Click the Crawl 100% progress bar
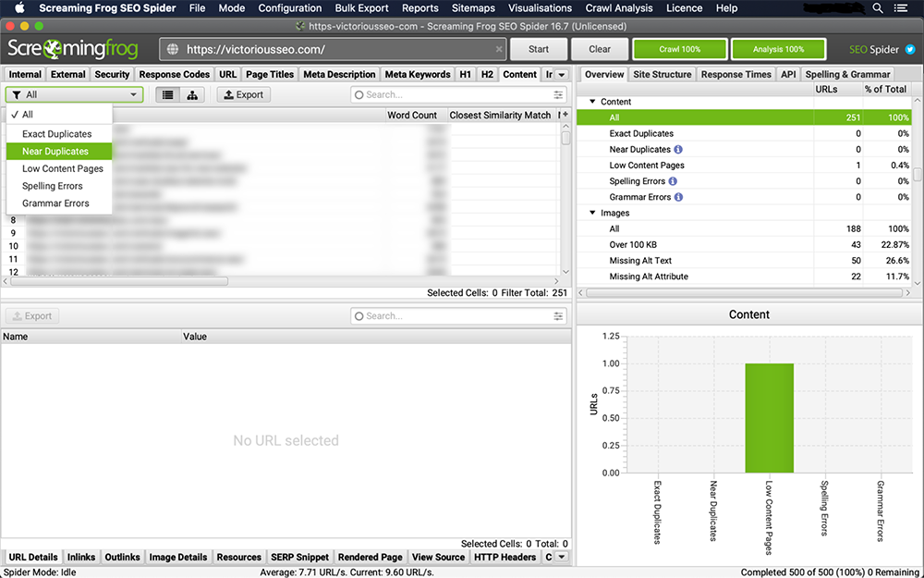 (x=679, y=50)
